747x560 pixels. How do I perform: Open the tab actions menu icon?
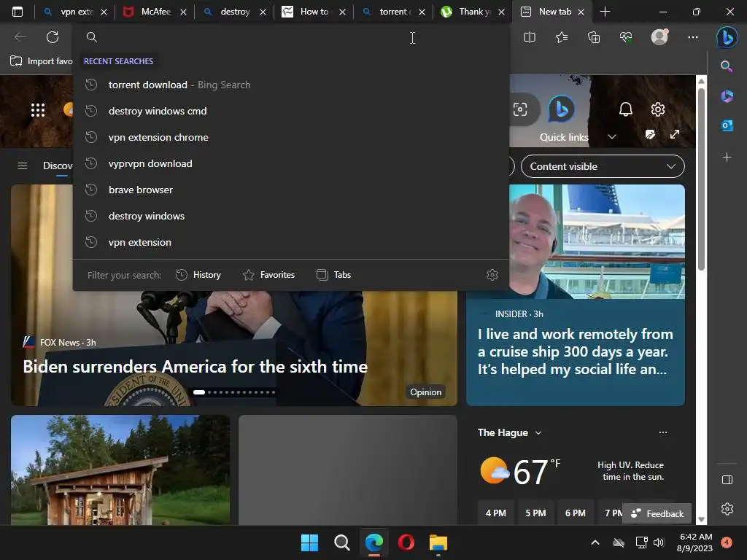[18, 12]
